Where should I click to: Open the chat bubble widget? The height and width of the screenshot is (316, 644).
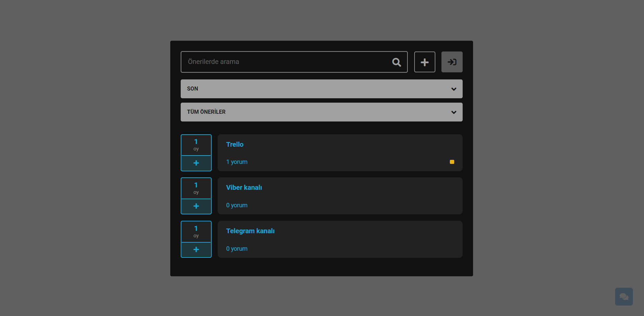623,296
